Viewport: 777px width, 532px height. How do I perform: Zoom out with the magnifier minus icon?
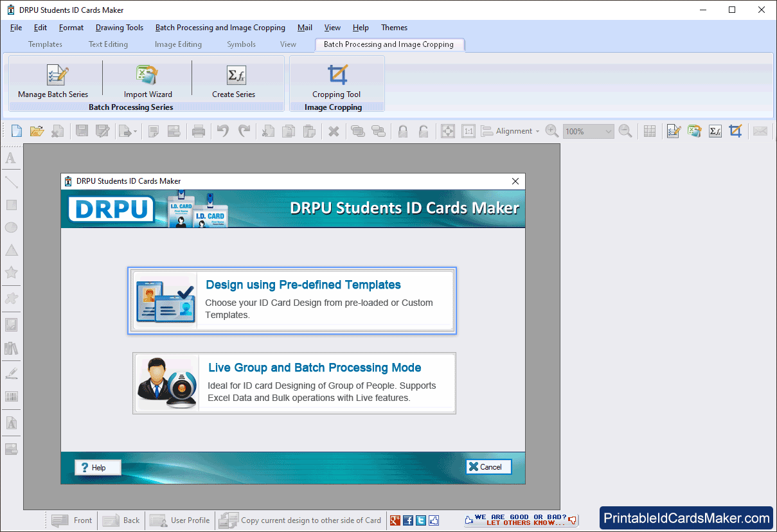[x=625, y=131]
